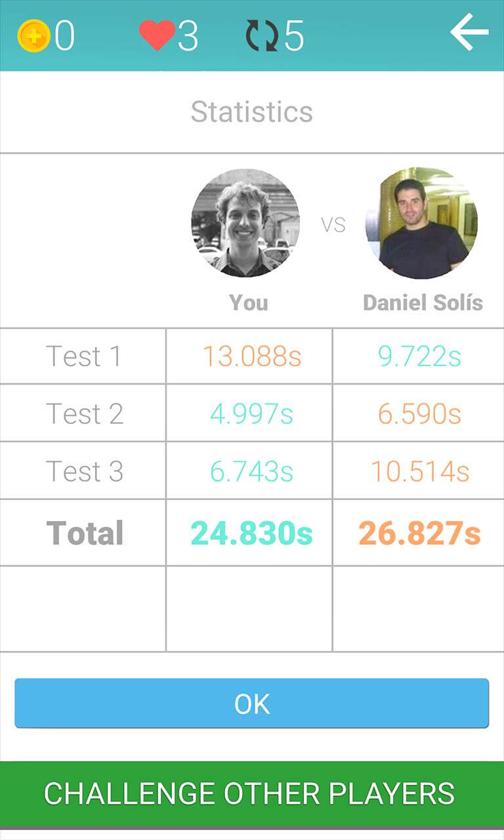Tap the Daniel Solís name label
Screen dimensions: 504x840
click(423, 303)
